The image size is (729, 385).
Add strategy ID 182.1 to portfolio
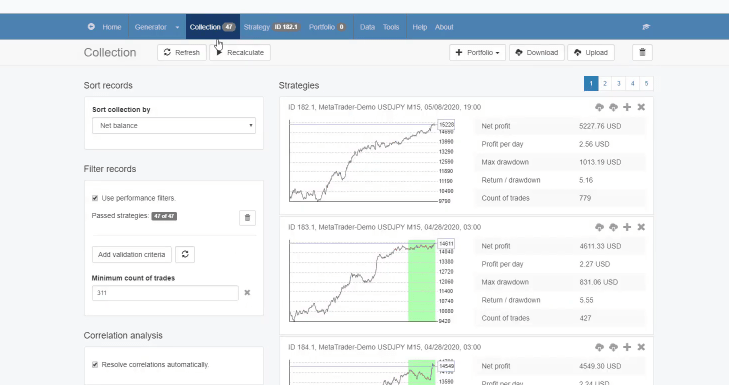point(627,107)
